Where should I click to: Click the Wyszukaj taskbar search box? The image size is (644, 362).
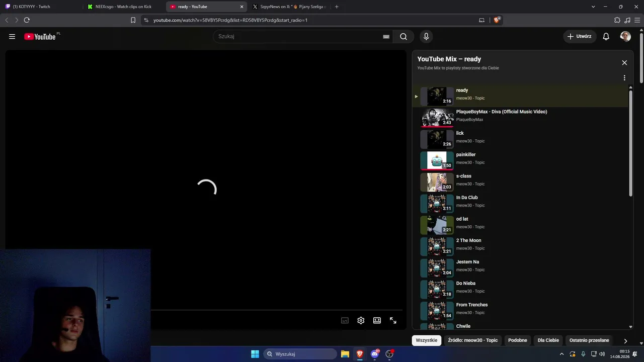click(x=300, y=354)
